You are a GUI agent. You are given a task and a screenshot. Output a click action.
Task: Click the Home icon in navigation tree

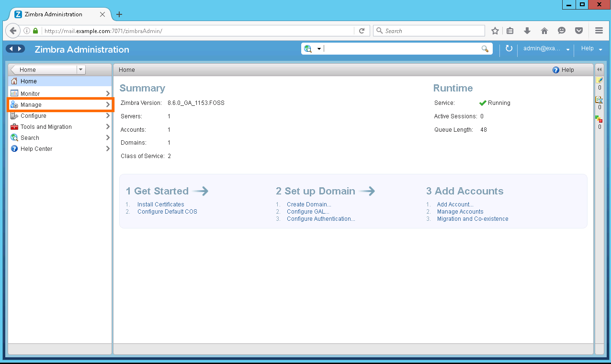click(14, 81)
